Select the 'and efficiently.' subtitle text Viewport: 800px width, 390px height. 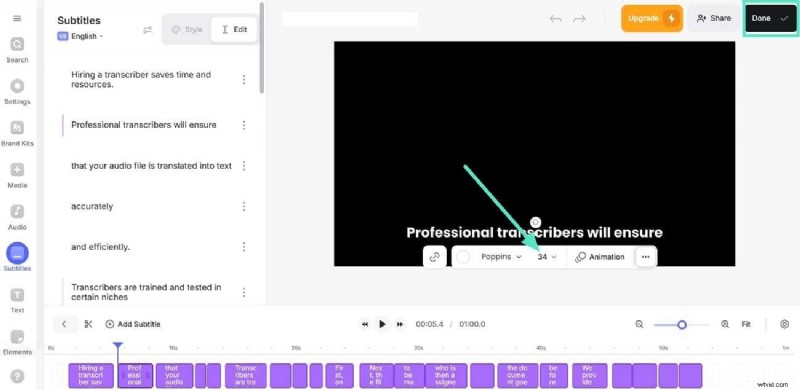tap(101, 247)
